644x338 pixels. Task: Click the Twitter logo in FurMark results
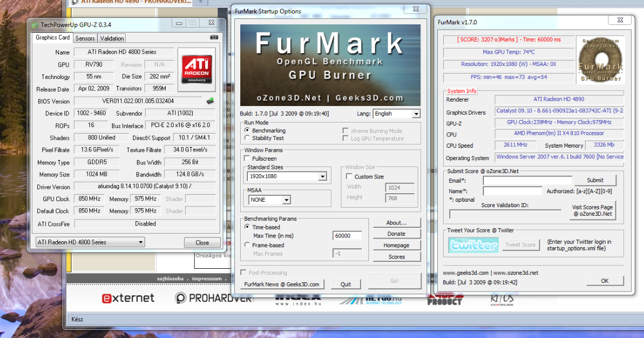click(474, 245)
